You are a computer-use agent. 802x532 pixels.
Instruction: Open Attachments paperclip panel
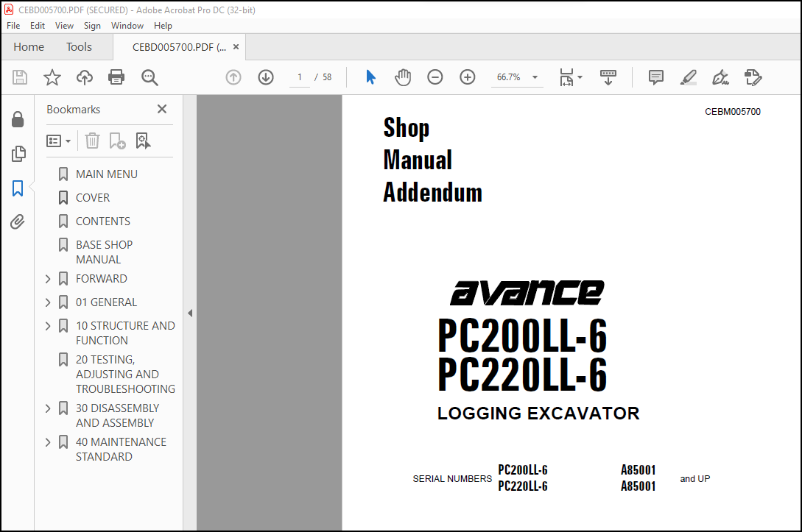pos(18,221)
